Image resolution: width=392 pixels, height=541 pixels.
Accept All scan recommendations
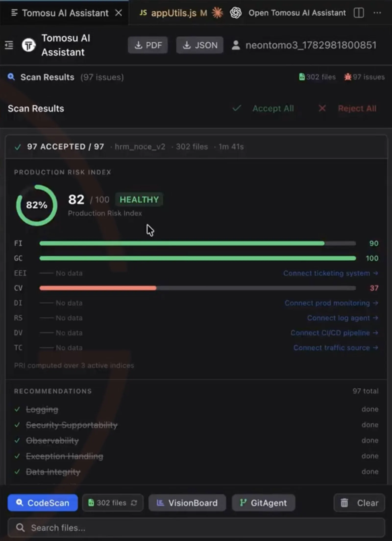pyautogui.click(x=263, y=108)
